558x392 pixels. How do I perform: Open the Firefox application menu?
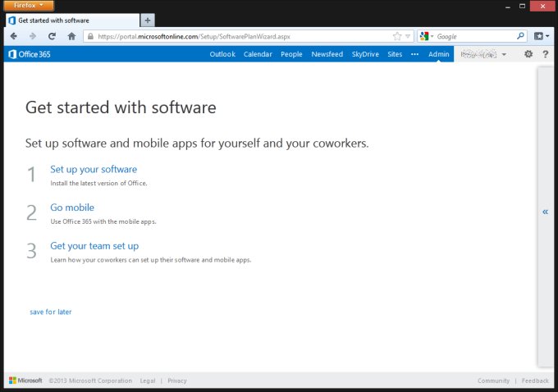click(29, 6)
